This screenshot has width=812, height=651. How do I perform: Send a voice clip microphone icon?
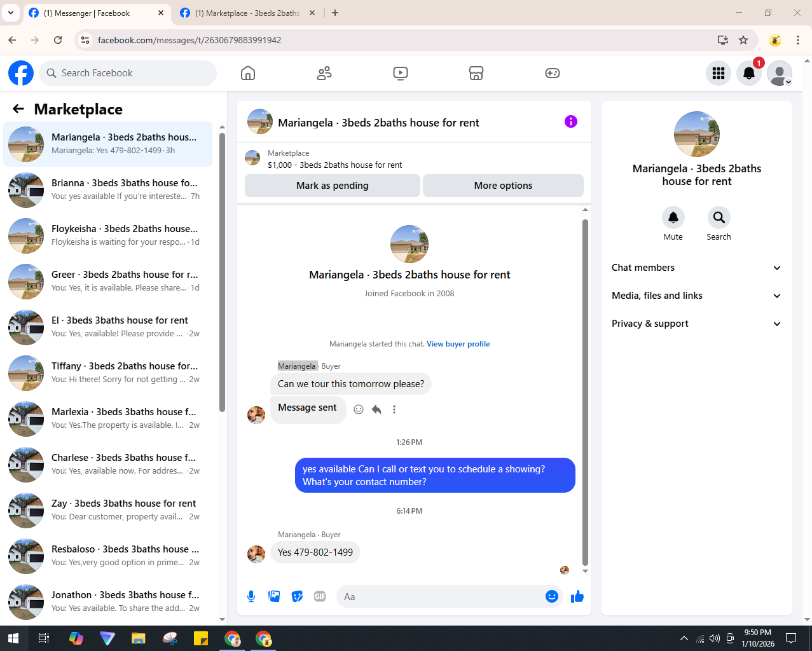click(251, 596)
